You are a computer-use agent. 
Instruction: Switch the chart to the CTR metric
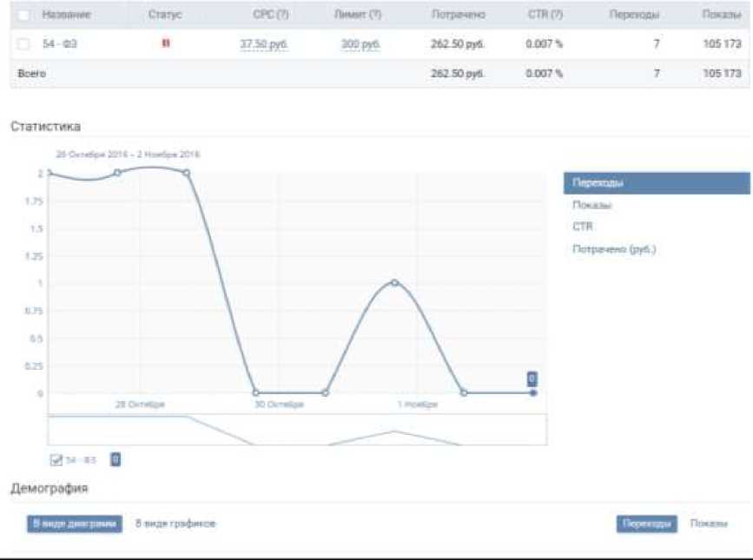pos(583,227)
